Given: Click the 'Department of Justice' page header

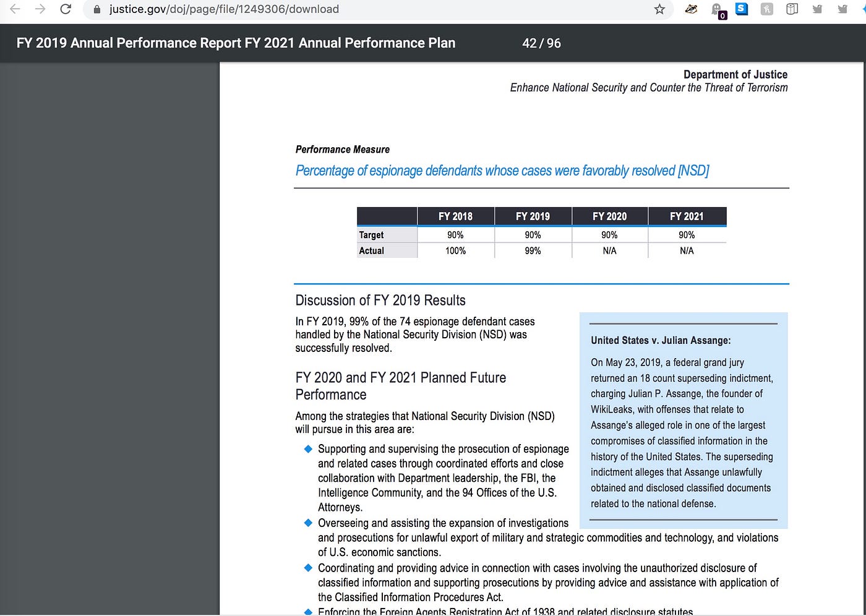Looking at the screenshot, I should tap(735, 74).
